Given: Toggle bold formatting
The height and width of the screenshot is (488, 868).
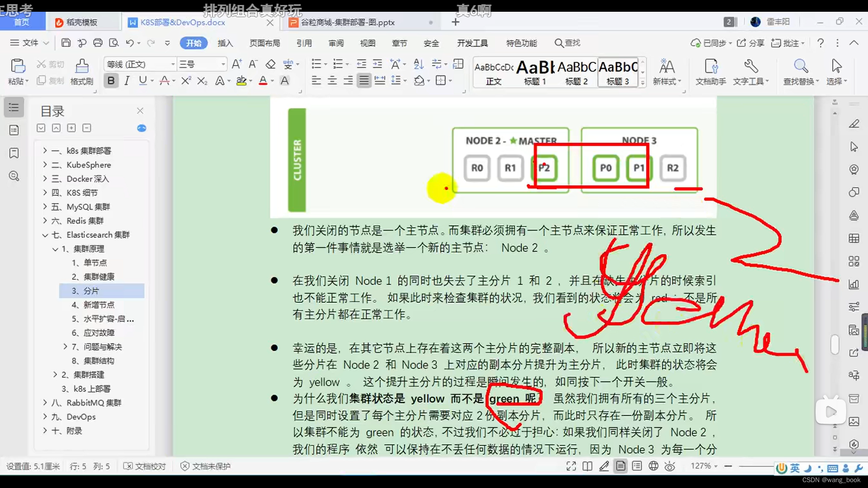Looking at the screenshot, I should [111, 80].
